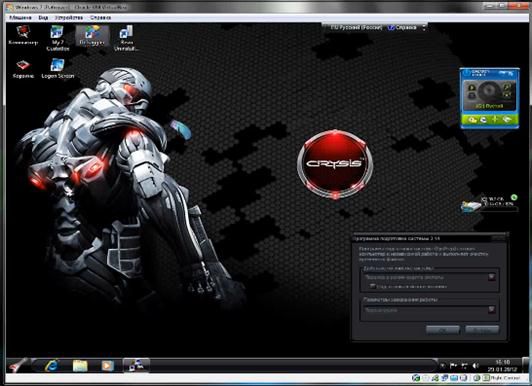Open Windows Explorer folder on taskbar

[x=80, y=366]
